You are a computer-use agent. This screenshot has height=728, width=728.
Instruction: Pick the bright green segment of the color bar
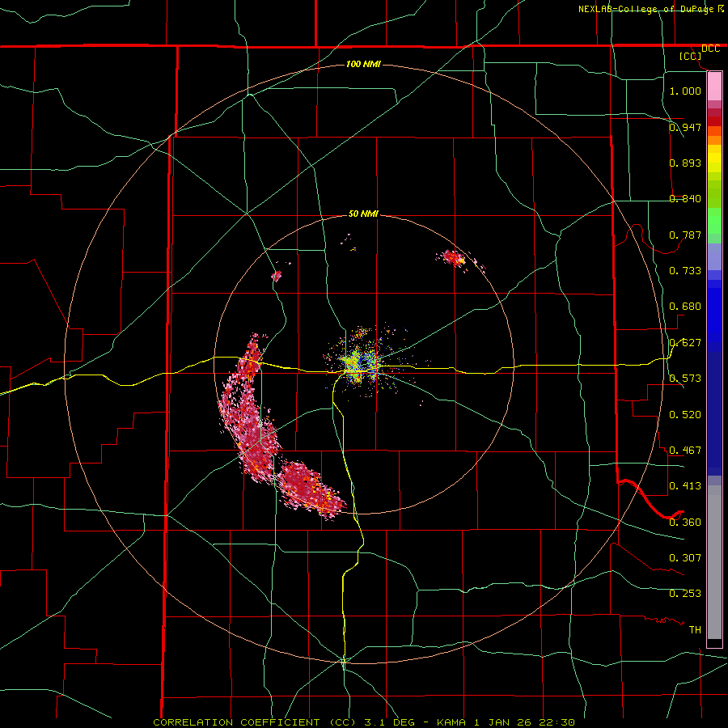(x=714, y=221)
